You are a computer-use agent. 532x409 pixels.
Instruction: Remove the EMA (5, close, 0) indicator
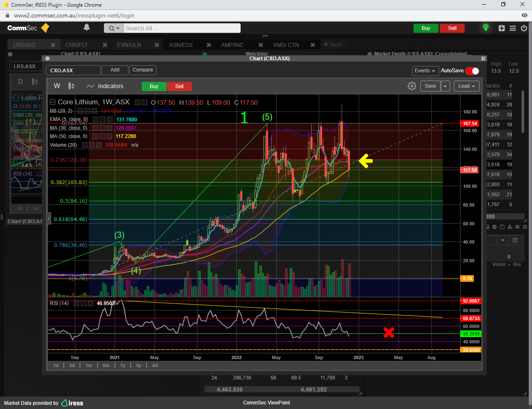pos(110,119)
